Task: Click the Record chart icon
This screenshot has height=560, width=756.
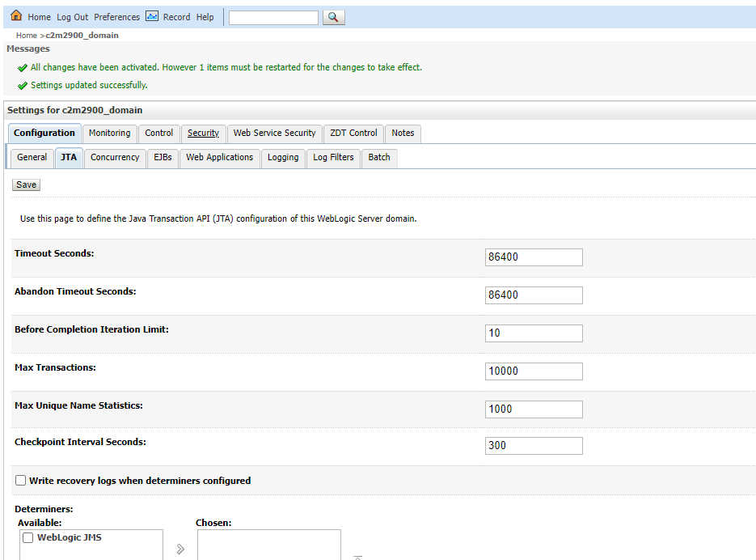Action: (x=152, y=16)
